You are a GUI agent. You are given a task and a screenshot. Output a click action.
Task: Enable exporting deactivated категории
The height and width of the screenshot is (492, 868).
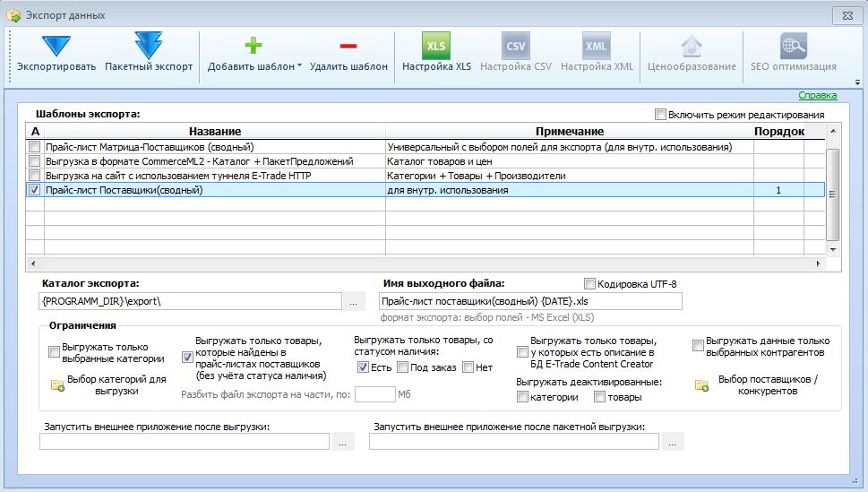(522, 397)
